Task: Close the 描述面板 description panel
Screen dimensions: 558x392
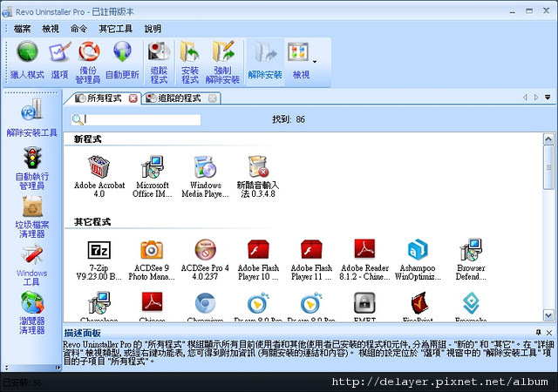Action: [549, 333]
